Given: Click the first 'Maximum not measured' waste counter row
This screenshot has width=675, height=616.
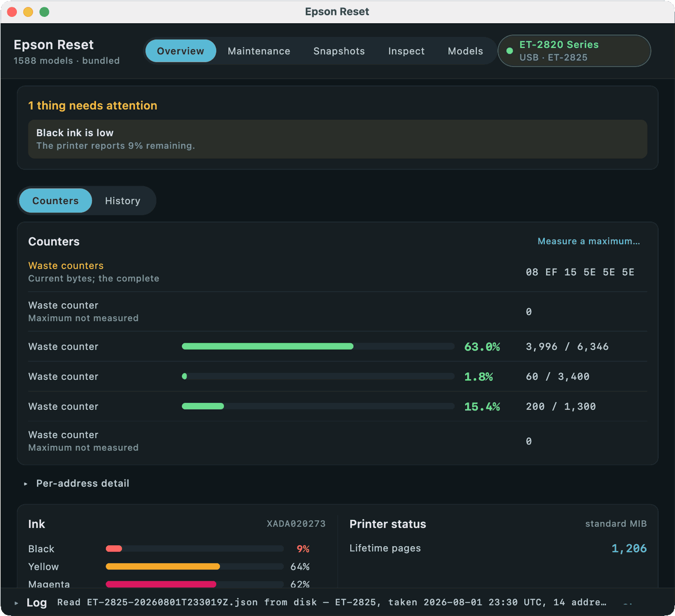Looking at the screenshot, I should click(337, 312).
